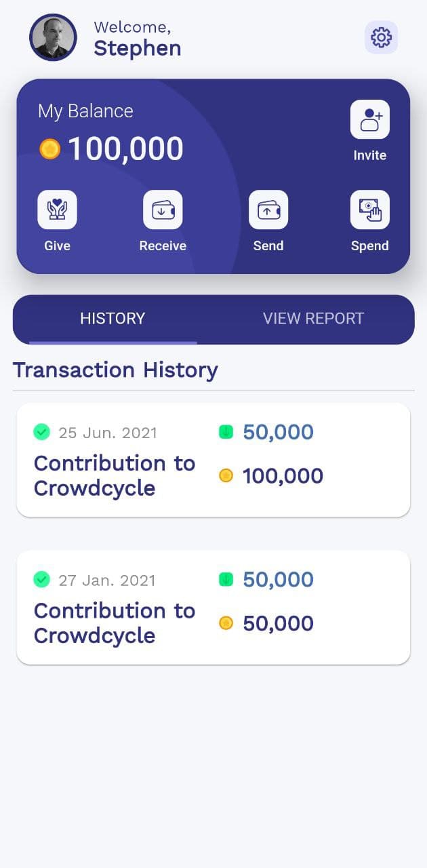Screen dimensions: 427x868
Task: Tap the Give hands-heart icon
Action: (57, 210)
